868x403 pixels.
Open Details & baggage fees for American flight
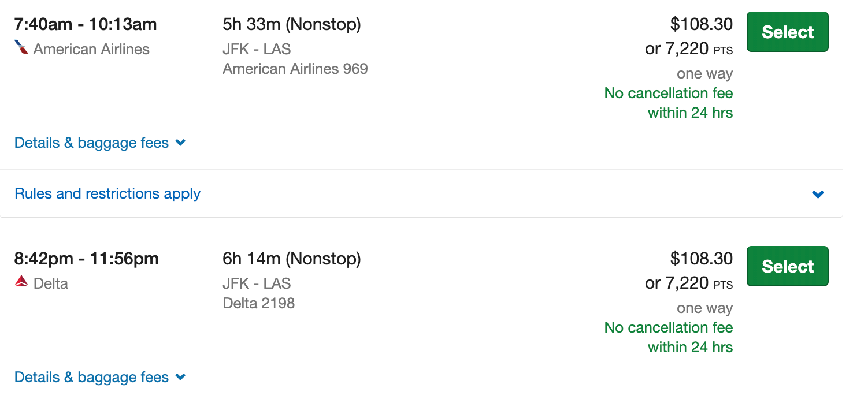click(91, 143)
